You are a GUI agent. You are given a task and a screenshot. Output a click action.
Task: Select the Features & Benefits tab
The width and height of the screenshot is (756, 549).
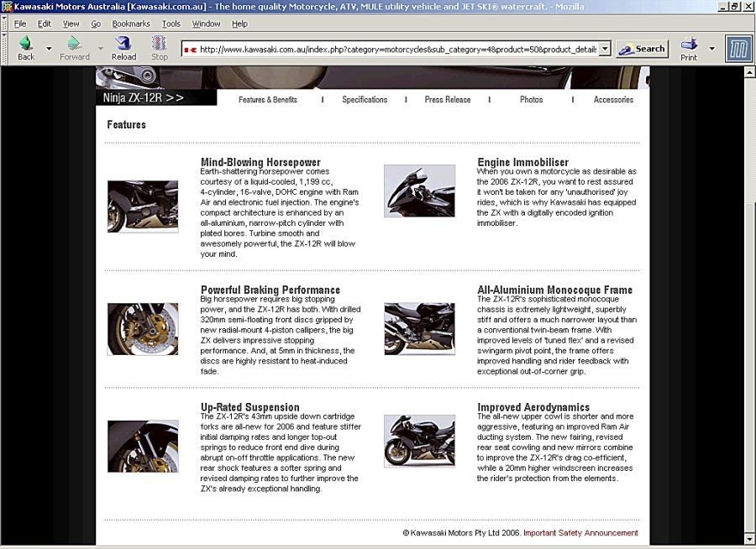268,100
